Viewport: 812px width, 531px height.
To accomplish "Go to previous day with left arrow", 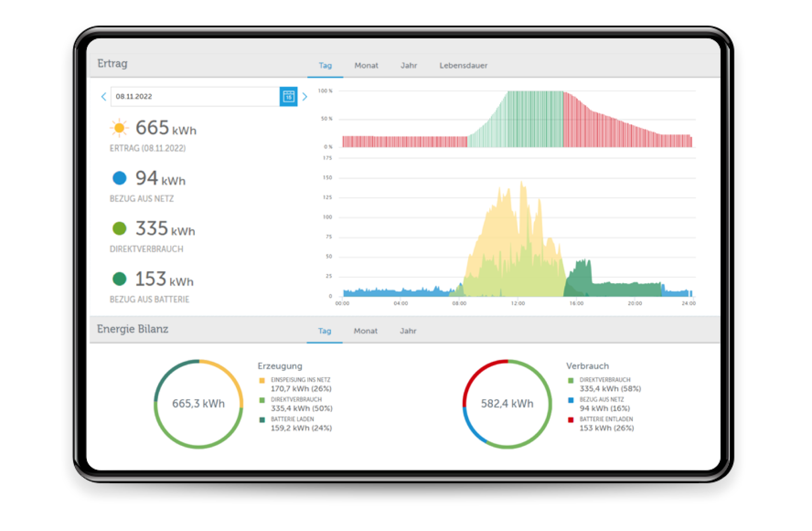I will point(104,97).
